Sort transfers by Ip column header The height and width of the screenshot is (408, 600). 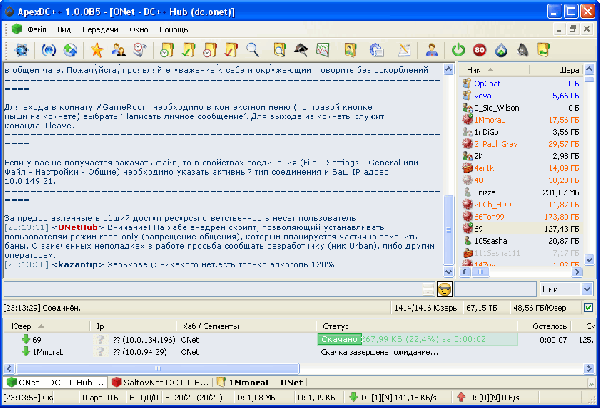click(133, 326)
